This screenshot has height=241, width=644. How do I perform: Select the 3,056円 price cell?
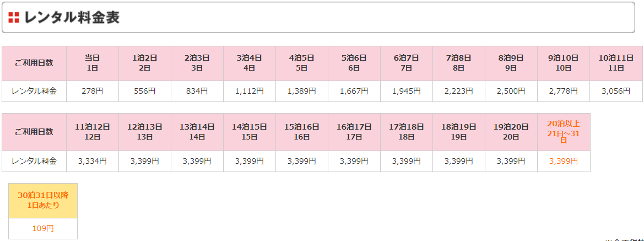[616, 92]
